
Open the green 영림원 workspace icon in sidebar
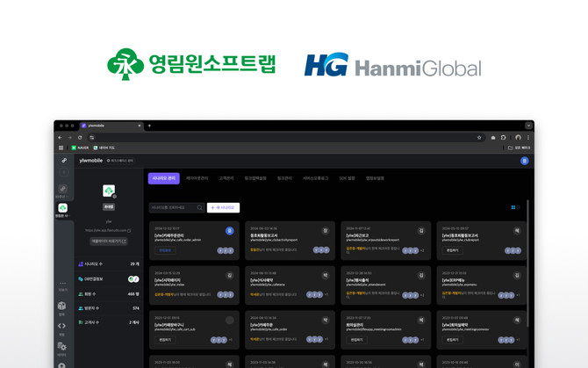point(62,208)
